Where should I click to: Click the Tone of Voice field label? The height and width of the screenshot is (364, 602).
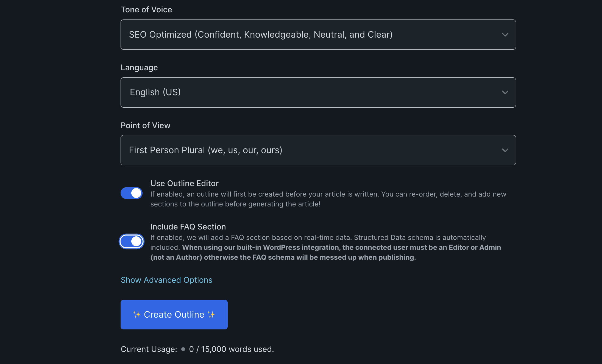(x=146, y=10)
